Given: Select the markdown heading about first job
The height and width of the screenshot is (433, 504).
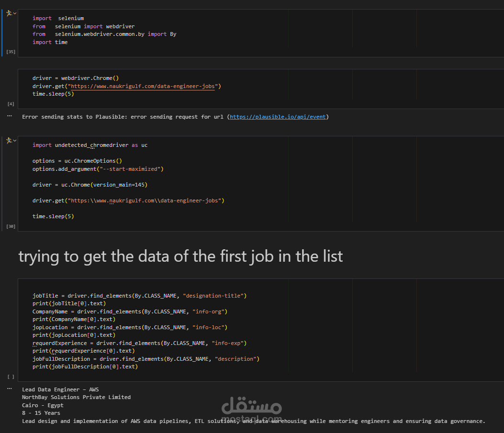Looking at the screenshot, I should pyautogui.click(x=180, y=256).
